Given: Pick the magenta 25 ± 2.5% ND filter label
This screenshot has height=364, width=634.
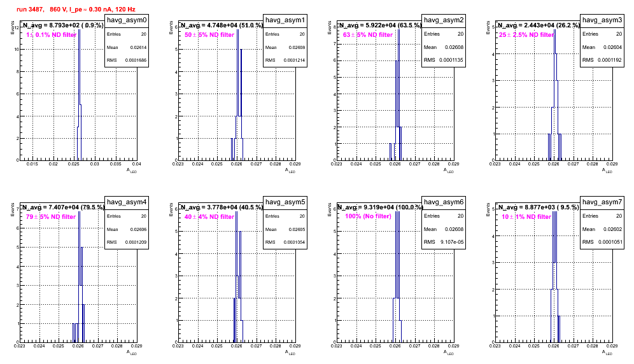Looking at the screenshot, I should (526, 35).
